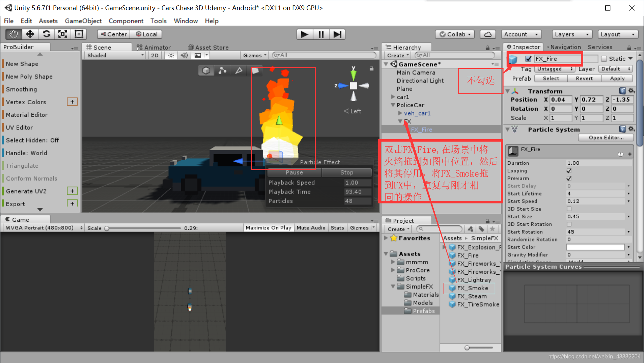Image resolution: width=644 pixels, height=363 pixels.
Task: Open the Layout dropdown
Action: 618,34
